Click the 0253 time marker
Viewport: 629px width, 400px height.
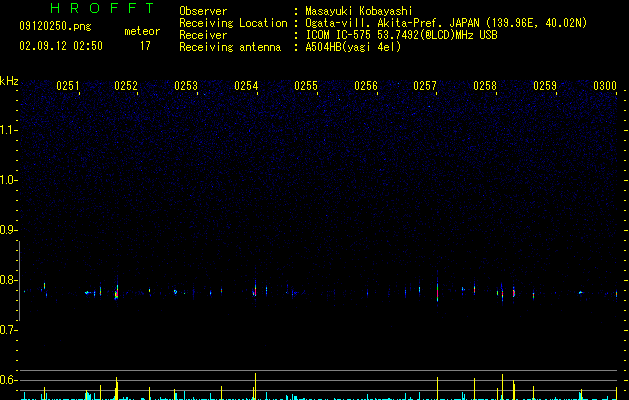186,86
